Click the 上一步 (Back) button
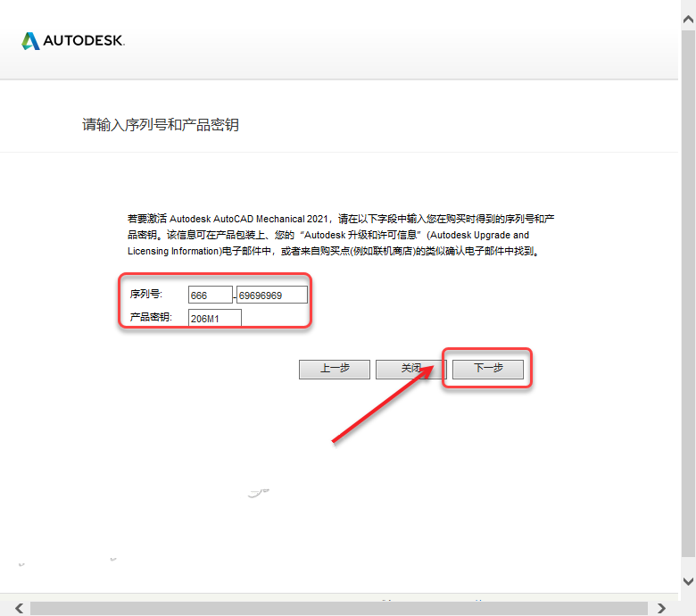 pos(335,369)
